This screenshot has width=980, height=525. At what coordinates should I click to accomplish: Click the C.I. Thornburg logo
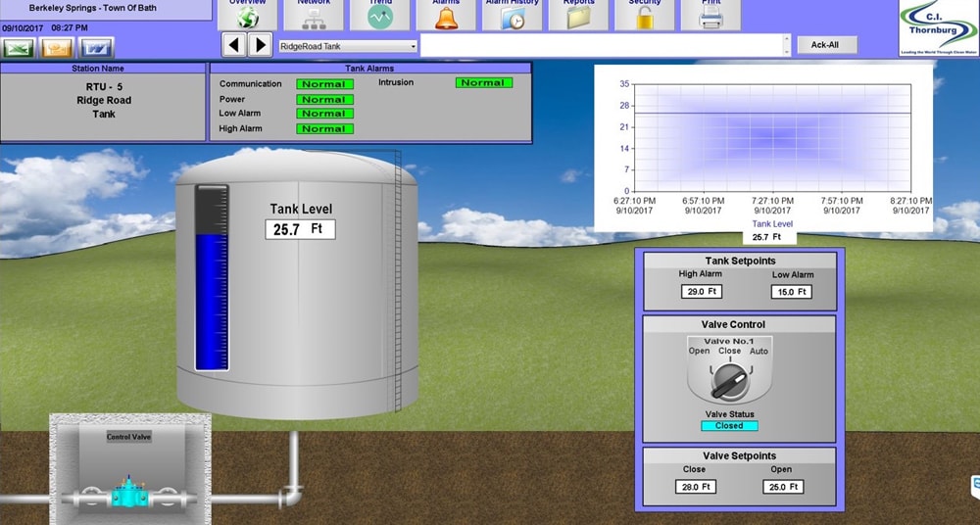tap(939, 28)
